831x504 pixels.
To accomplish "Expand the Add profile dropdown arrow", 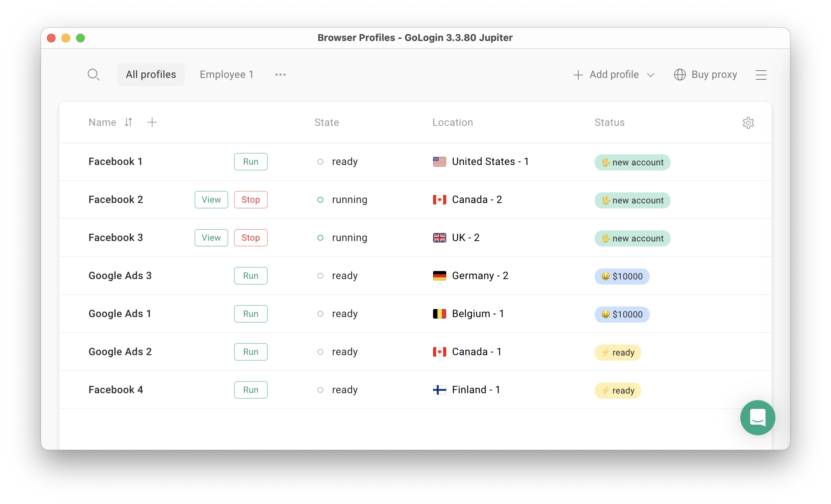I will point(651,75).
